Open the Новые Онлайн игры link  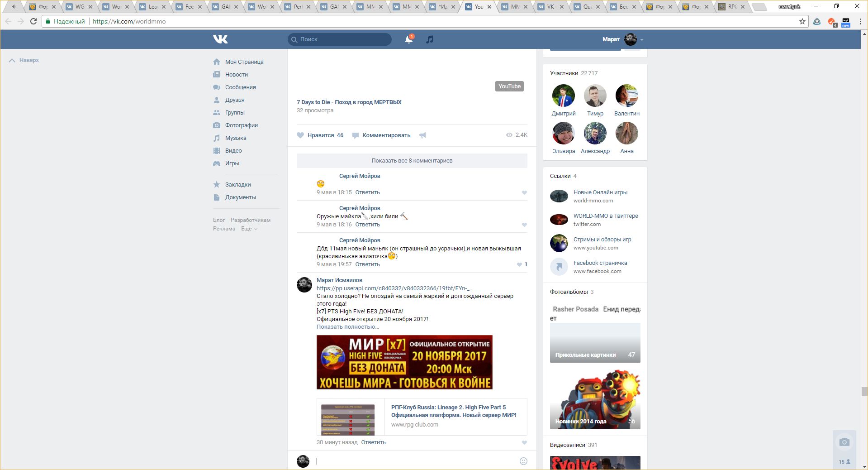point(600,192)
